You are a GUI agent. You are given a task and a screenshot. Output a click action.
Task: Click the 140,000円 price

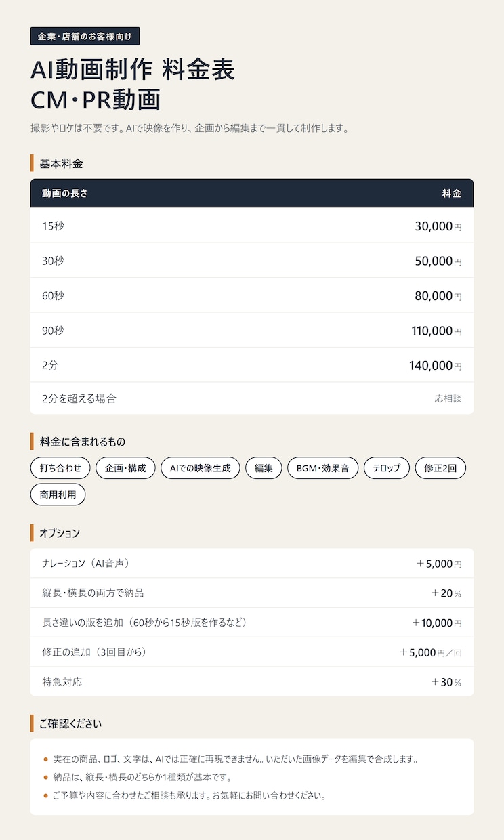(x=436, y=366)
